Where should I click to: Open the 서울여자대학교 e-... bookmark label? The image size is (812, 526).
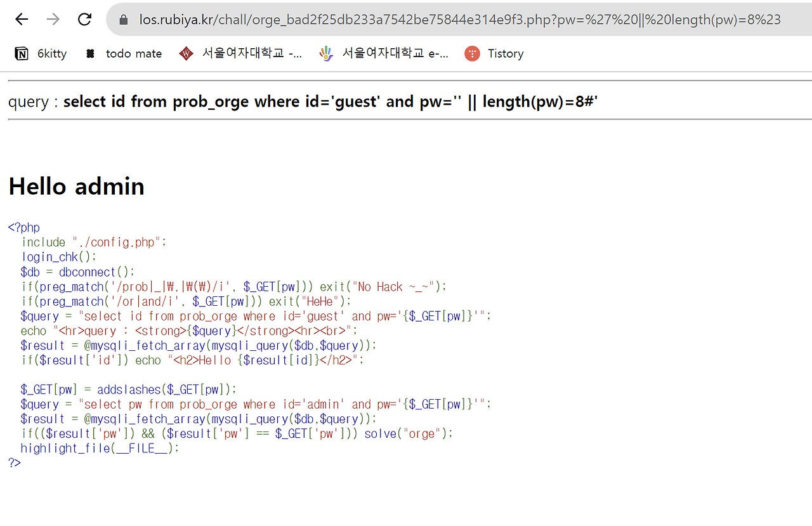coord(395,54)
